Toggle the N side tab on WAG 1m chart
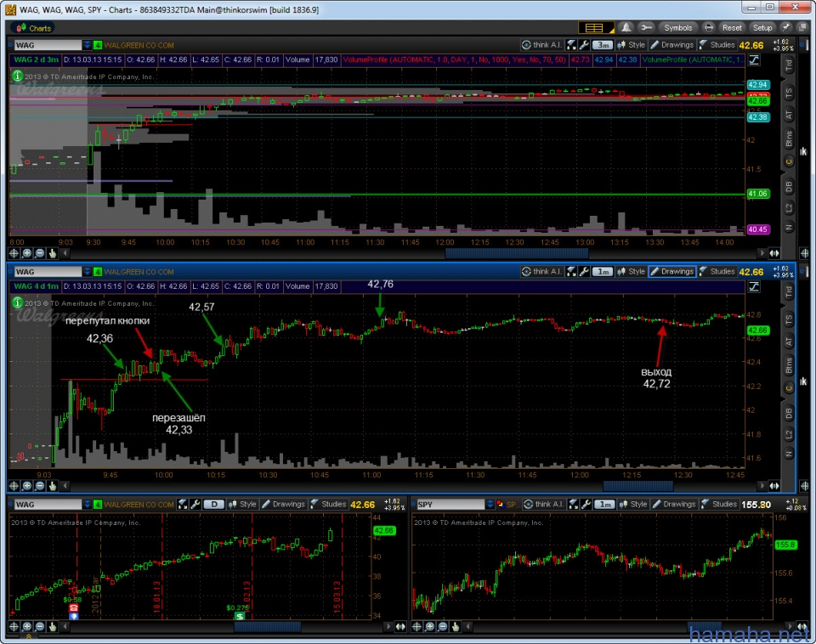Image resolution: width=816 pixels, height=644 pixels. click(x=789, y=455)
